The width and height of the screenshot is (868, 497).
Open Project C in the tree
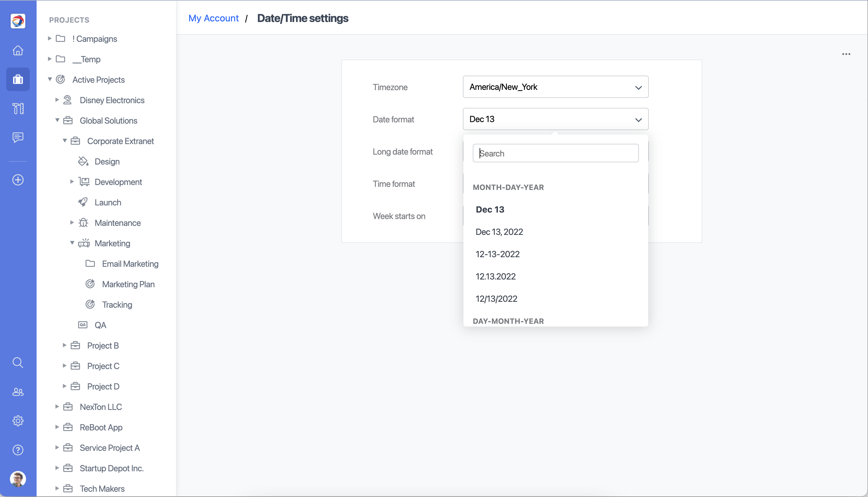(x=103, y=366)
